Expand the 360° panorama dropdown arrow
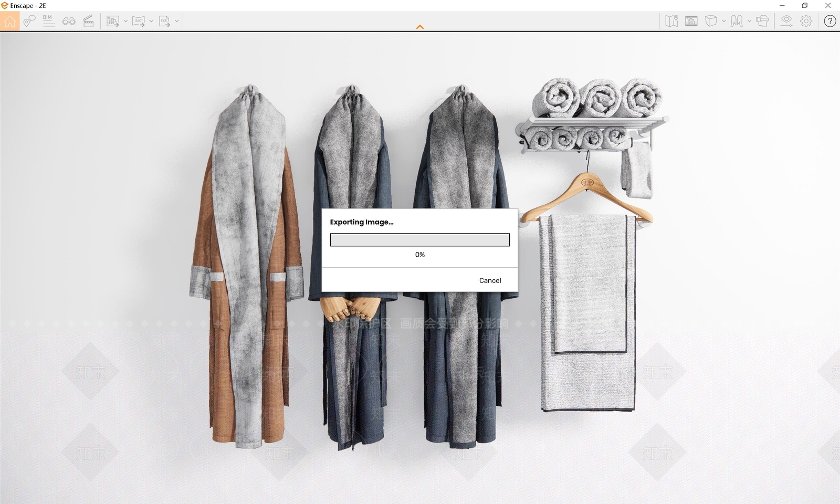Viewport: 840px width, 504px height. click(x=151, y=22)
